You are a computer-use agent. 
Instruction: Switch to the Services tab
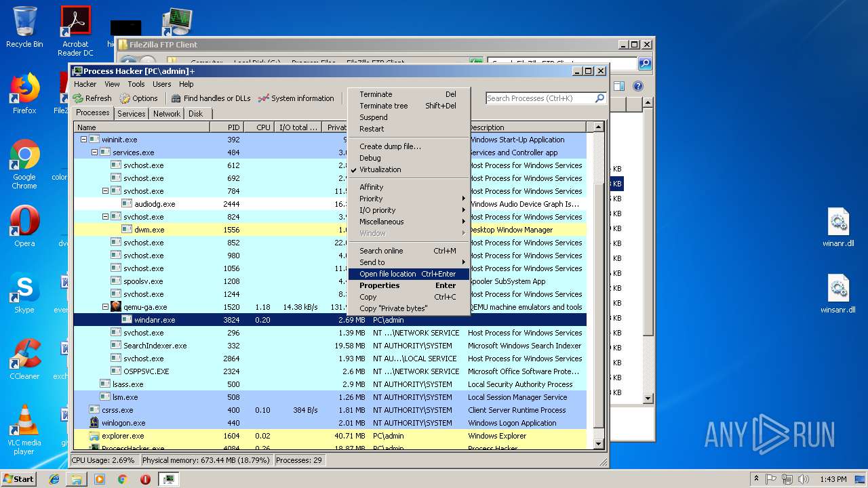(x=131, y=114)
